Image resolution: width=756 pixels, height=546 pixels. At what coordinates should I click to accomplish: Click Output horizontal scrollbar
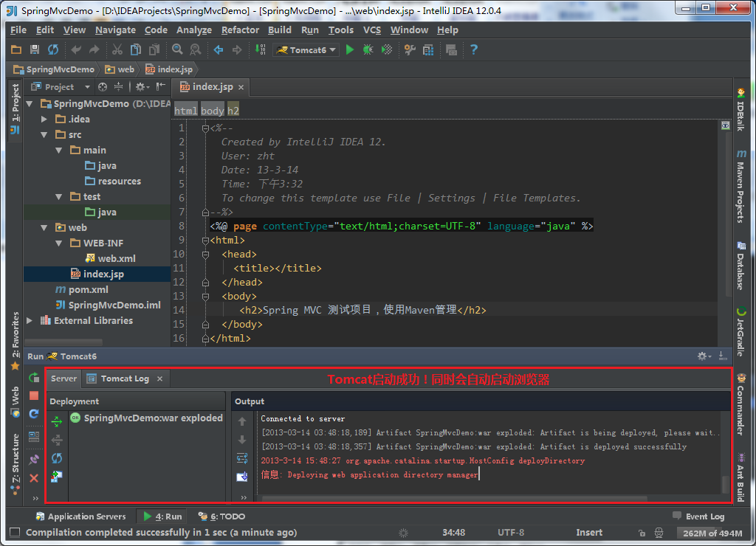tap(453, 499)
